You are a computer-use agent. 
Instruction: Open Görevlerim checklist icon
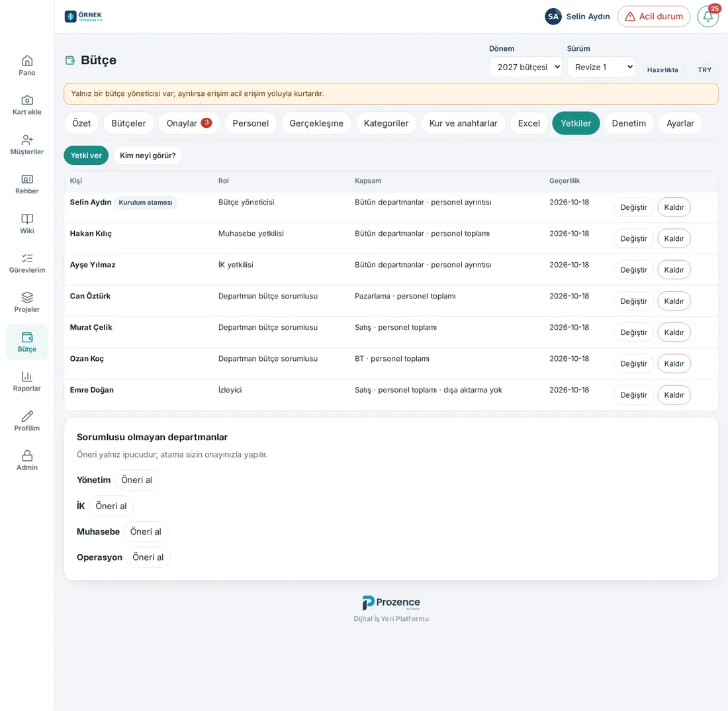coord(27,258)
